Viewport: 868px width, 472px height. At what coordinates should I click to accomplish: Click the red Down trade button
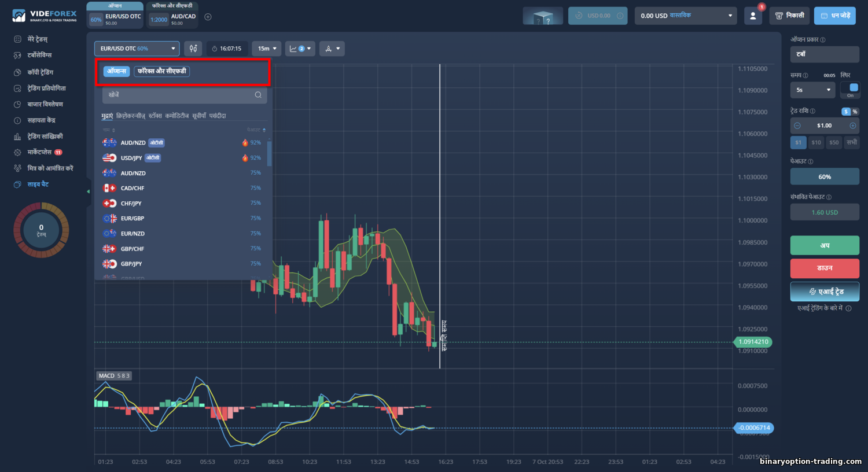pyautogui.click(x=825, y=268)
